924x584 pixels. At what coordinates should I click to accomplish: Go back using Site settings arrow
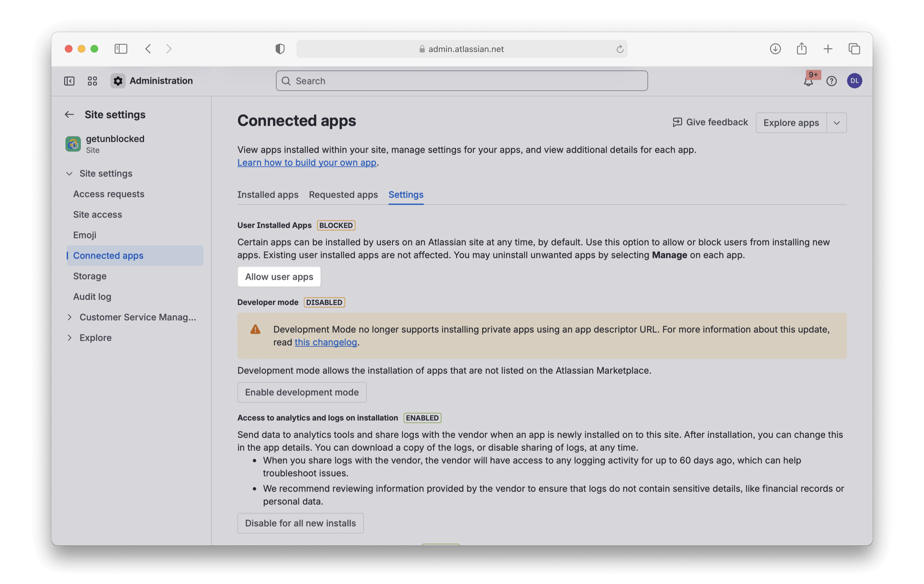click(x=69, y=114)
